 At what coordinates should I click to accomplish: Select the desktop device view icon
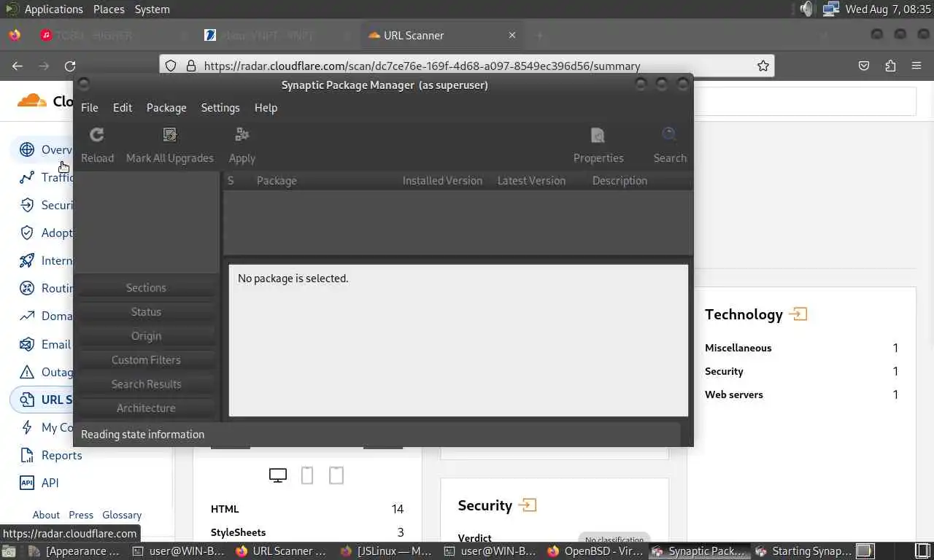click(x=278, y=475)
